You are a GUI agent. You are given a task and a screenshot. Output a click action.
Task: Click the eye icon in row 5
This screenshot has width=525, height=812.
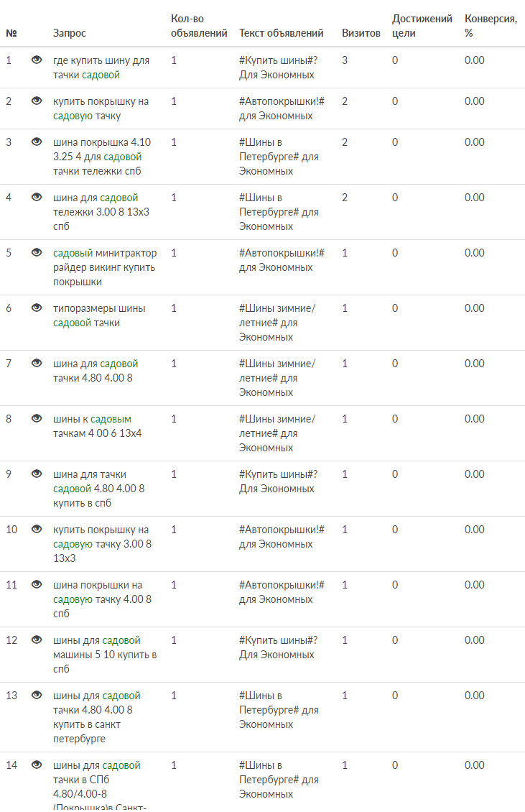[37, 253]
